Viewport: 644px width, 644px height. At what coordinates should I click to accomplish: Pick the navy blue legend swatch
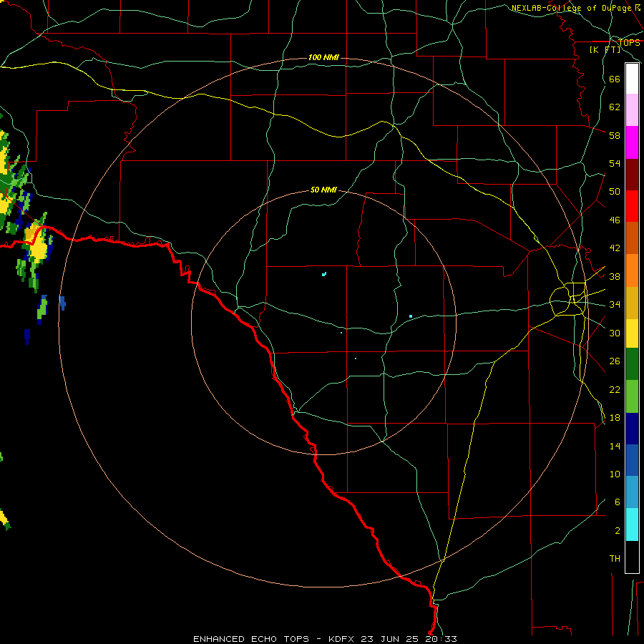(x=632, y=429)
